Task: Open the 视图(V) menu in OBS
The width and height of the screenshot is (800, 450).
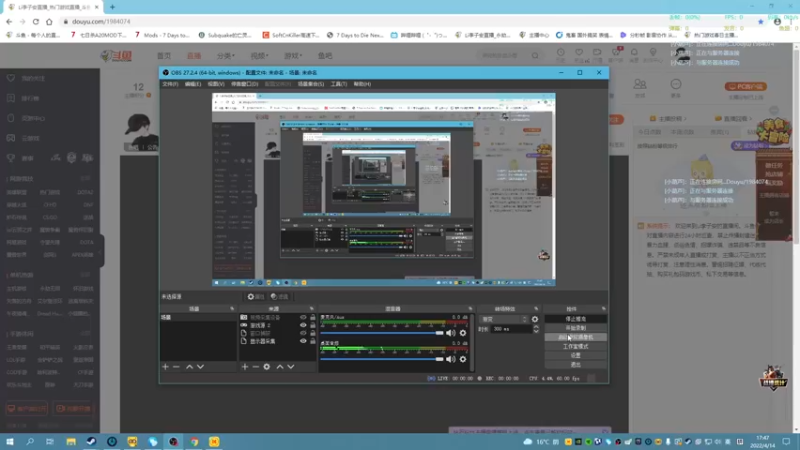Action: tap(216, 84)
